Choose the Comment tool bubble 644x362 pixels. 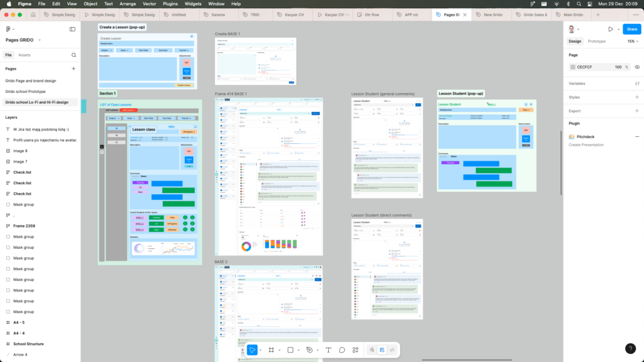pyautogui.click(x=342, y=350)
